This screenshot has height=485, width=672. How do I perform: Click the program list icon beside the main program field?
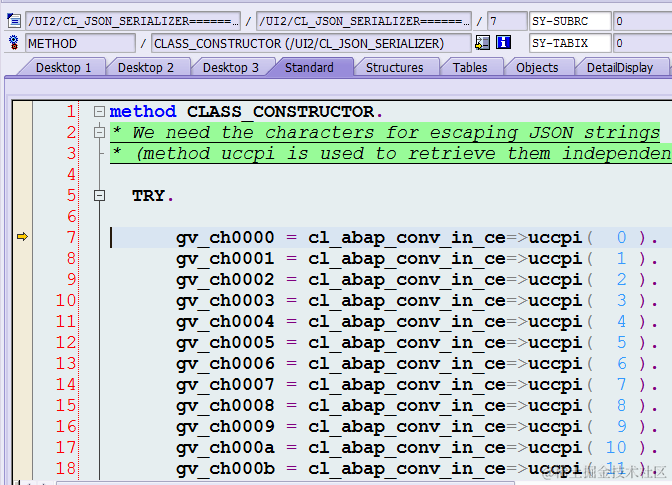click(x=14, y=21)
